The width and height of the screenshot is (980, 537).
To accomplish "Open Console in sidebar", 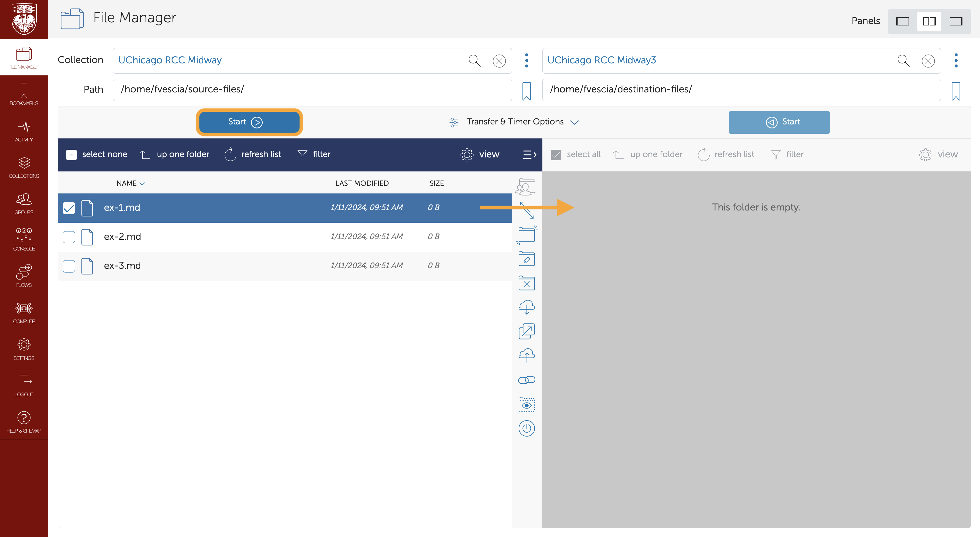I will click(x=24, y=240).
